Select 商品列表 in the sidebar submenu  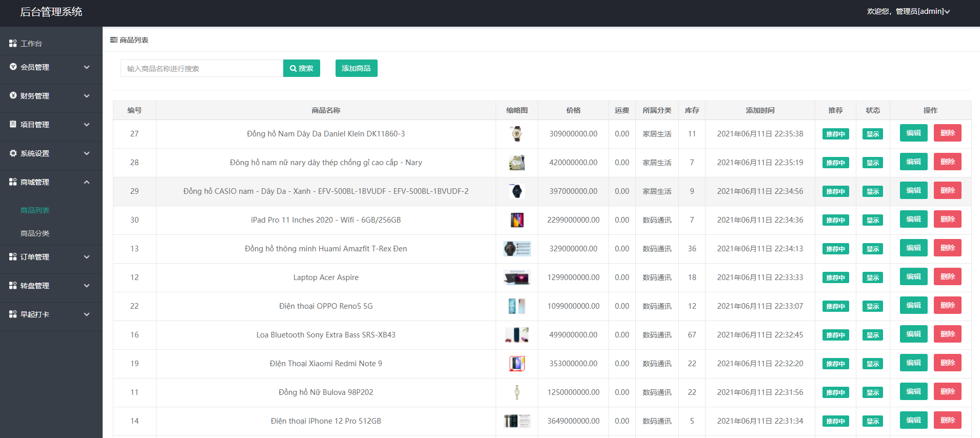coord(35,210)
